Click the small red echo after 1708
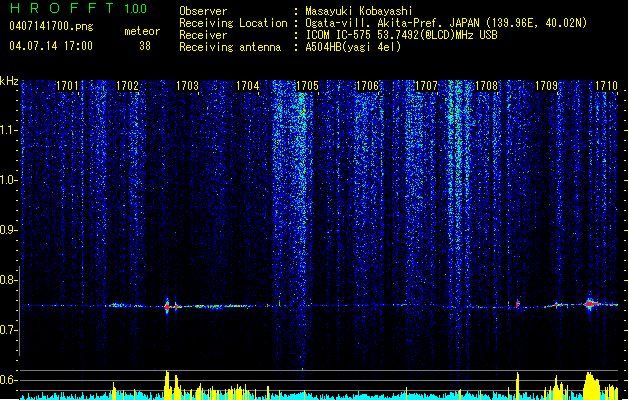 (x=517, y=304)
